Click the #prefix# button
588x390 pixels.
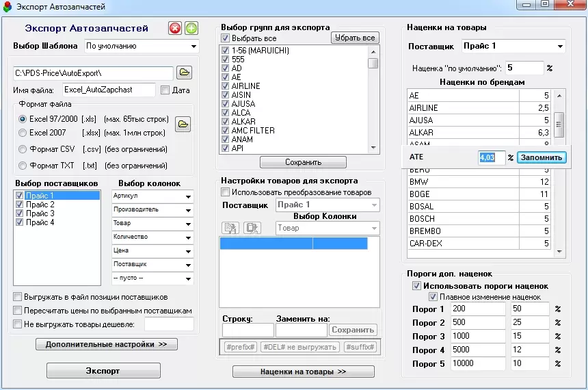[241, 347]
